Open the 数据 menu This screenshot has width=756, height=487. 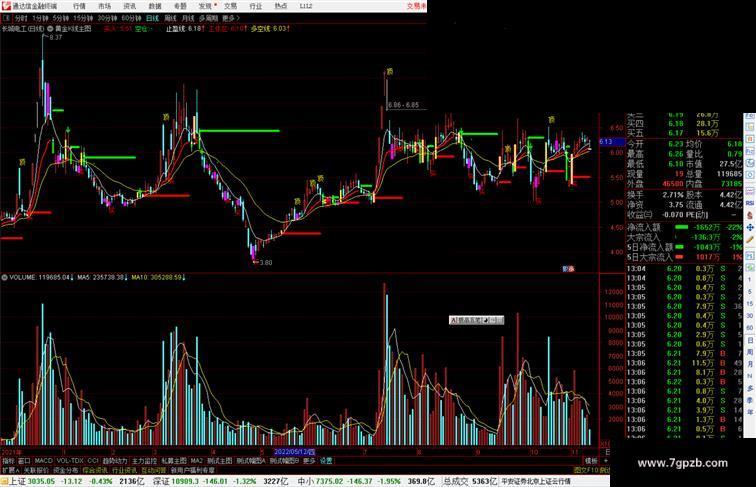point(155,6)
